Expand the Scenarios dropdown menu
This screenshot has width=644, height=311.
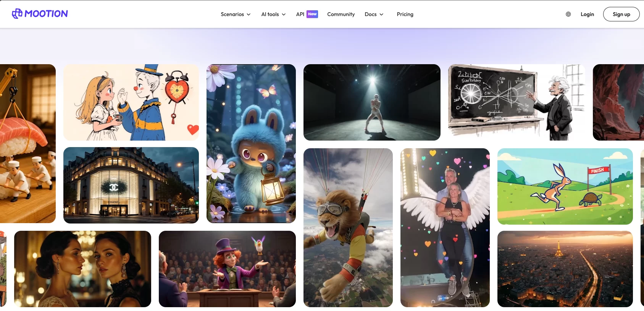[236, 14]
